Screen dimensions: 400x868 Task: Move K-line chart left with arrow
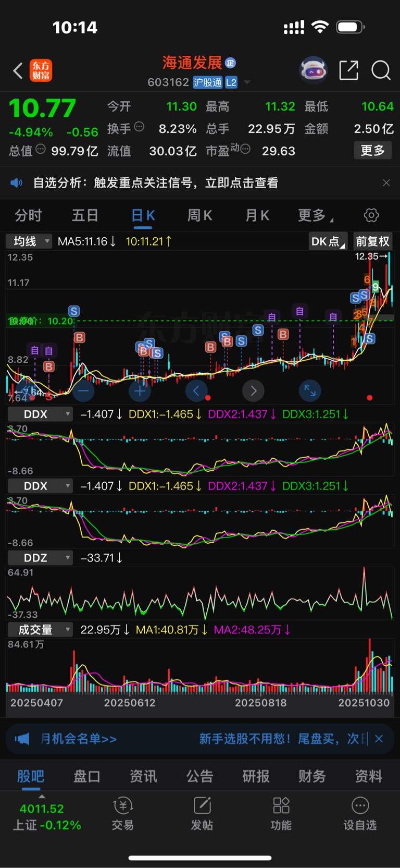196,390
